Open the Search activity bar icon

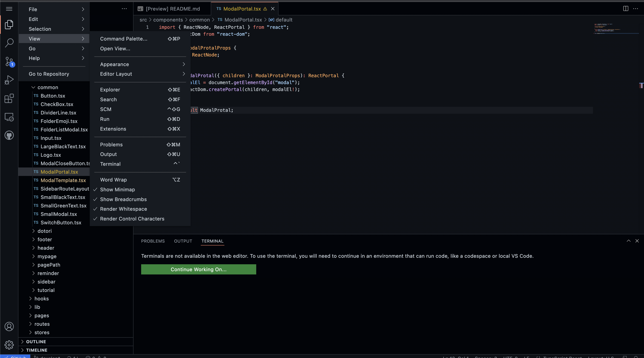pyautogui.click(x=9, y=43)
